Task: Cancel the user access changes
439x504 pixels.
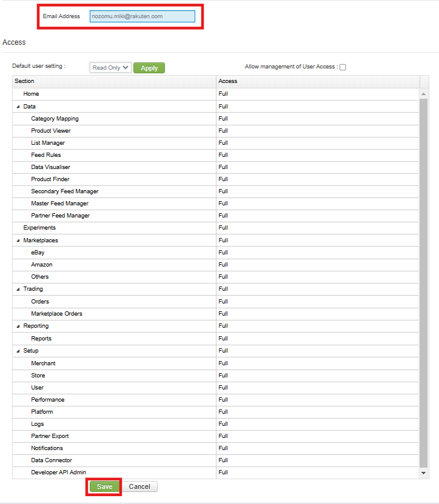Action: pyautogui.click(x=139, y=486)
